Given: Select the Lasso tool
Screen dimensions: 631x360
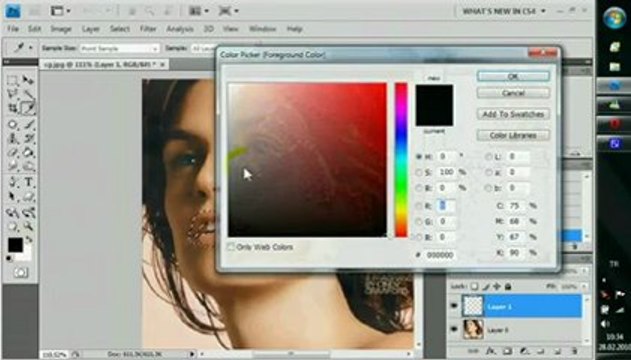Looking at the screenshot, I should tap(12, 95).
